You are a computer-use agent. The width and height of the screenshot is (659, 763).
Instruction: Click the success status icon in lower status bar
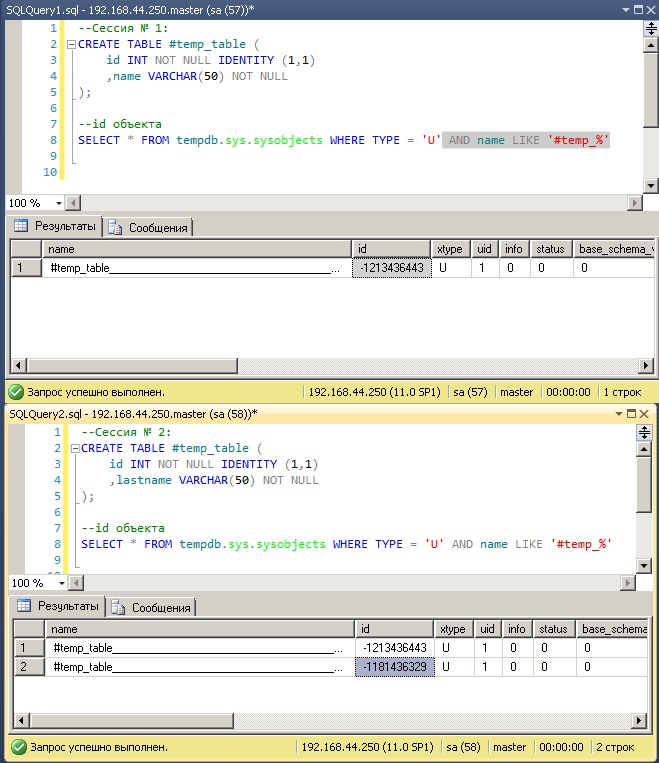click(x=18, y=747)
